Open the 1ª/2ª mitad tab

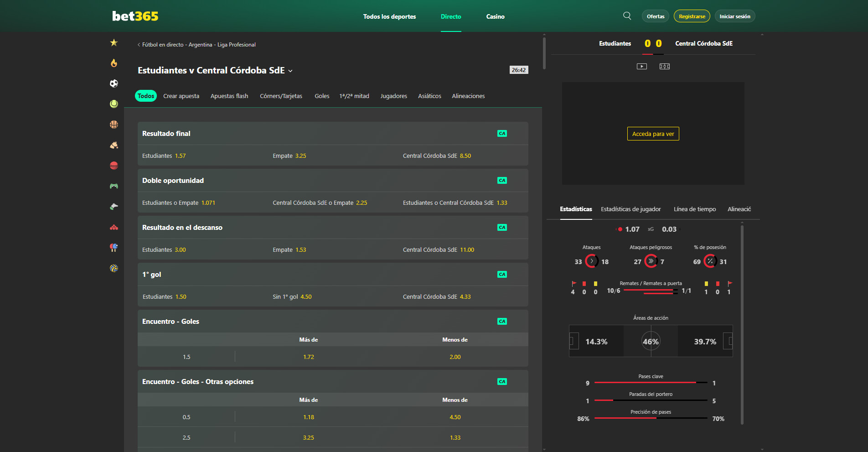pyautogui.click(x=354, y=96)
